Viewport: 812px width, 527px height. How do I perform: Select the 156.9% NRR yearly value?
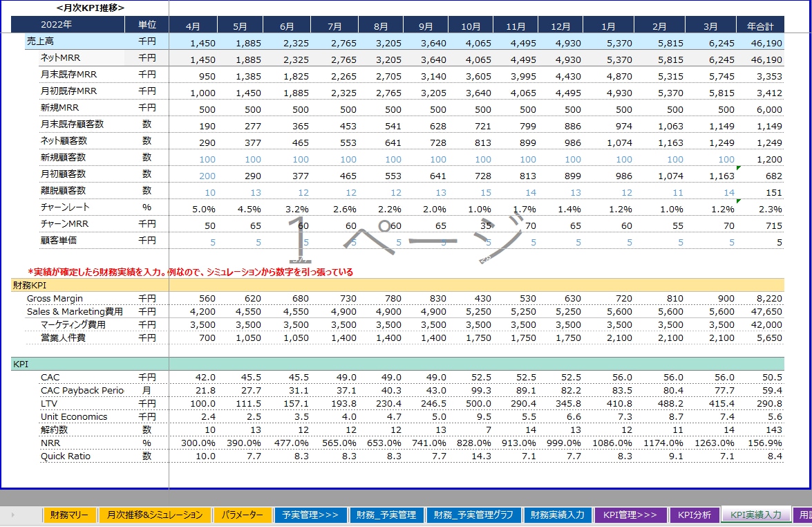pyautogui.click(x=765, y=443)
